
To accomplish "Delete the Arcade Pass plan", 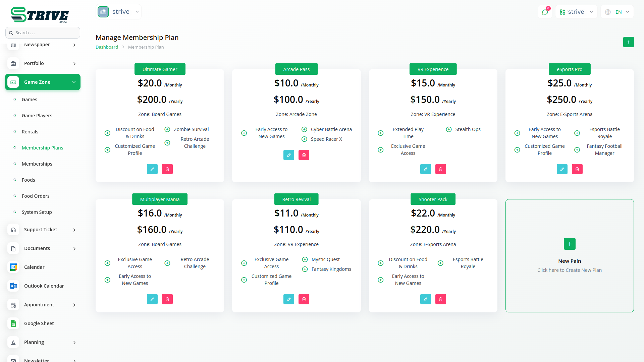I will click(304, 155).
